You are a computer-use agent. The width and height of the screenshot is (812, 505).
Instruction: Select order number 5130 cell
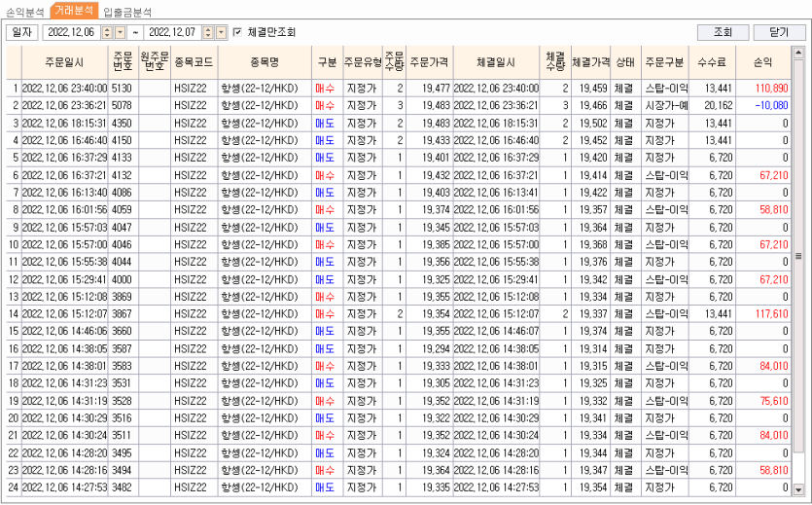coord(124,88)
